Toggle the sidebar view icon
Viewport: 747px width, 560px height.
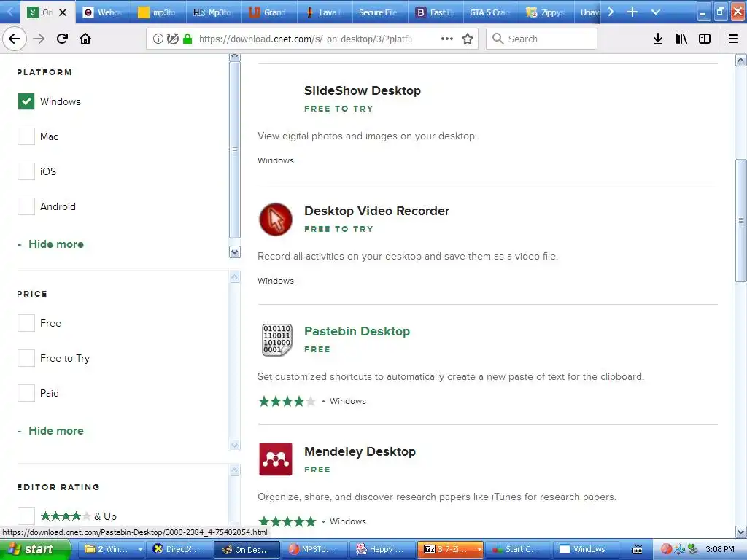[x=705, y=39]
